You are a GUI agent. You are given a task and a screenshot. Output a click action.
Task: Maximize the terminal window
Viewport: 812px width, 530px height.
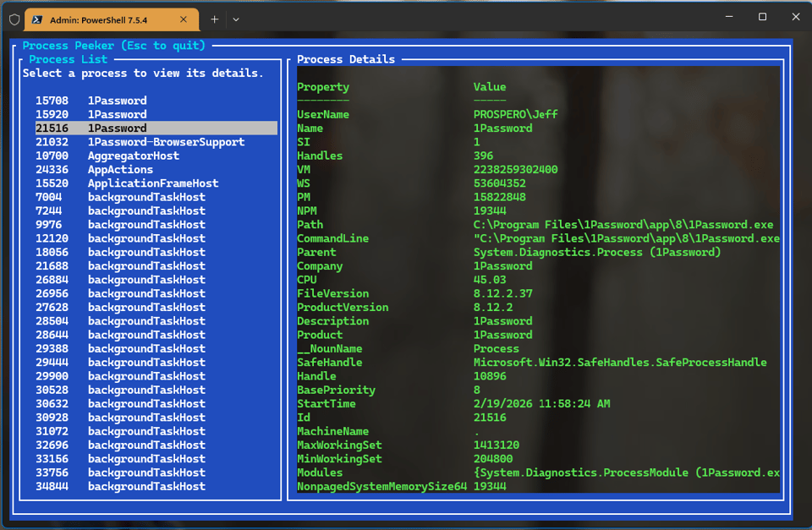(x=762, y=17)
